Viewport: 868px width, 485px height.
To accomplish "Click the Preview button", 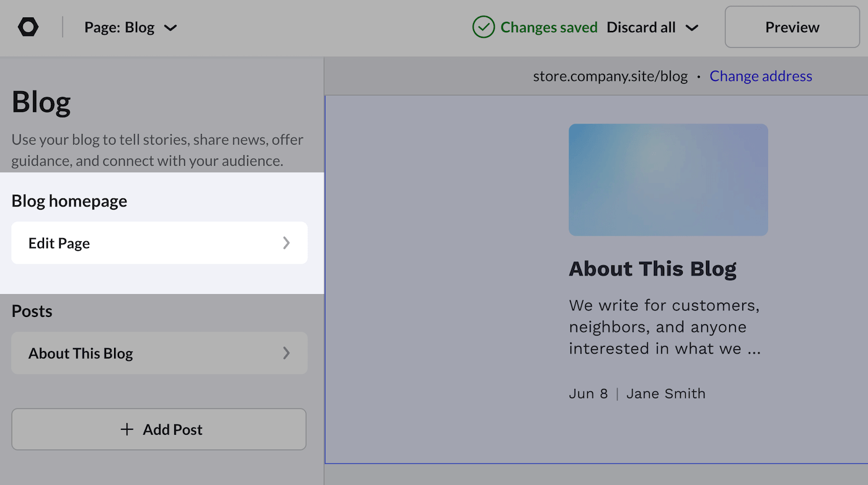I will (792, 27).
